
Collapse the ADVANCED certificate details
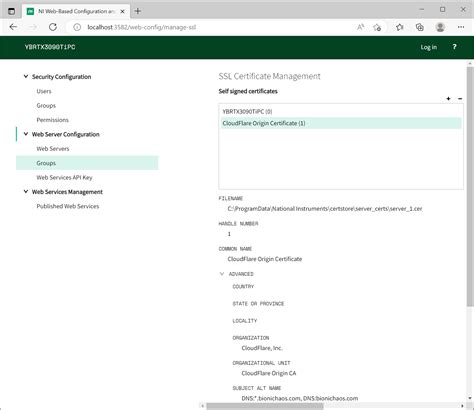pos(222,274)
